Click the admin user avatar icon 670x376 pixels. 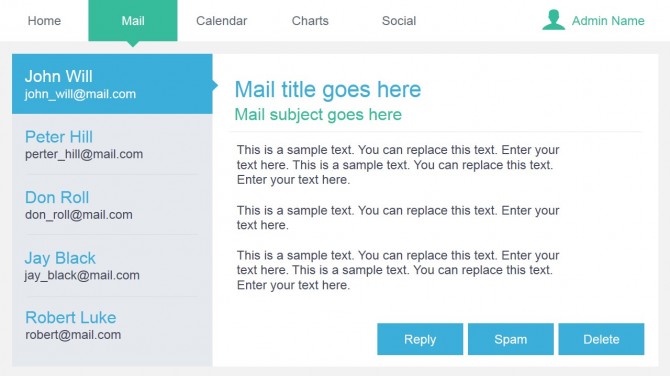pos(554,20)
